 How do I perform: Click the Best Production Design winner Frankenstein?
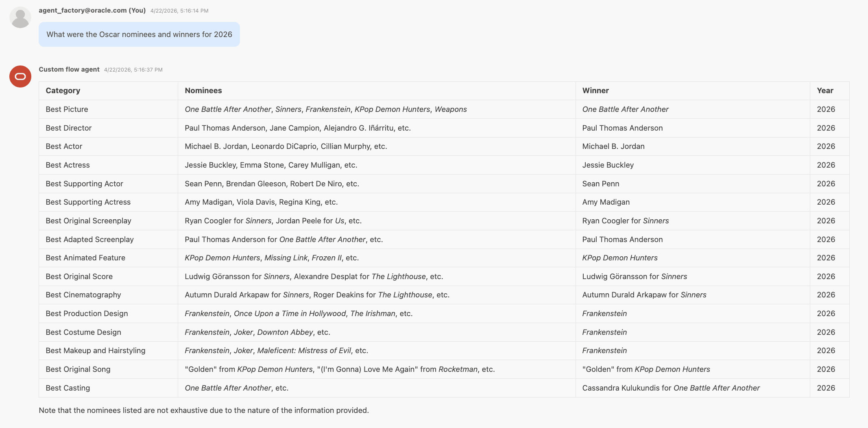[x=693, y=314]
